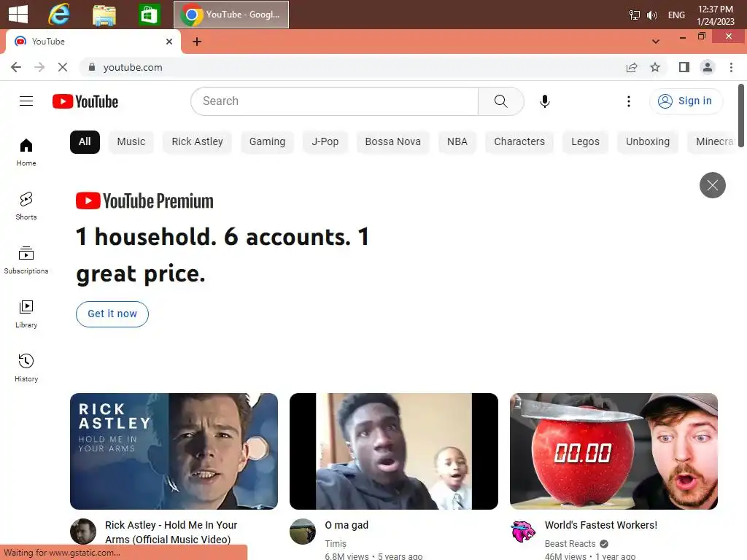Open a new Chrome tab

[x=197, y=42]
